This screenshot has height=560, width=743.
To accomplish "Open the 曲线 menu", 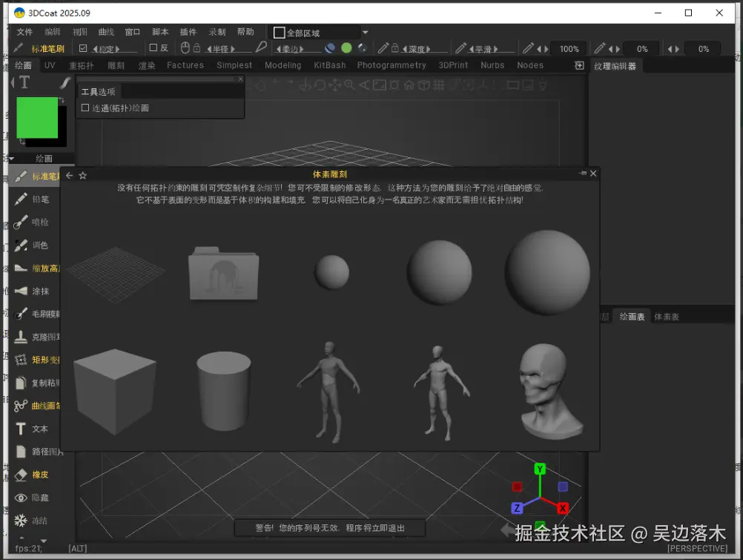I will [x=106, y=32].
